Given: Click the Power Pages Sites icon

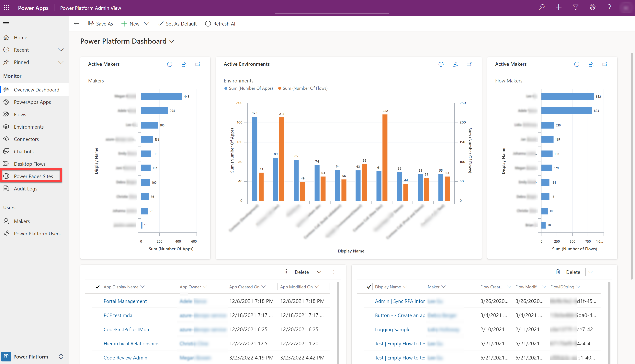Looking at the screenshot, I should (x=6, y=176).
